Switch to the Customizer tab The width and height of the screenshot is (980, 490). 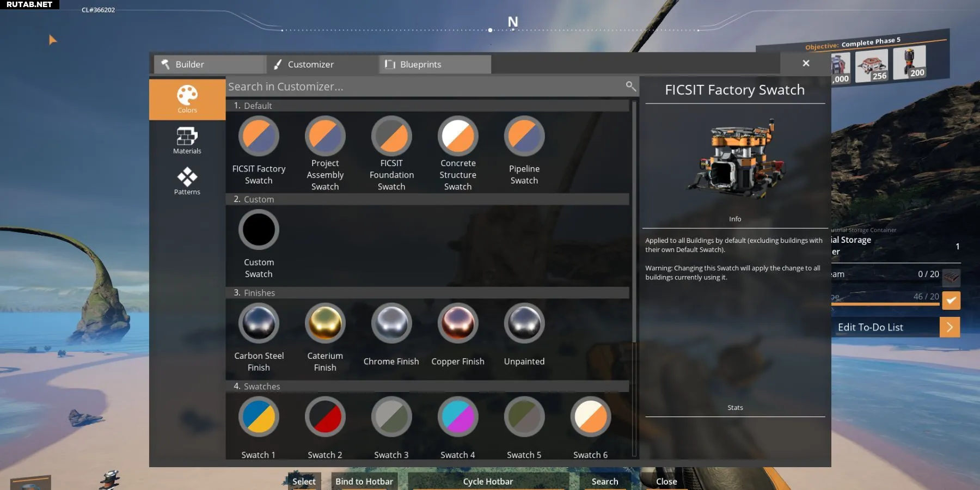(322, 64)
